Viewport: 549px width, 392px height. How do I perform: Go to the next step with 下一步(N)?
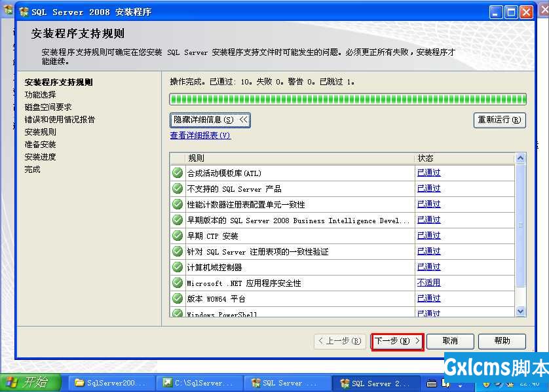(397, 342)
